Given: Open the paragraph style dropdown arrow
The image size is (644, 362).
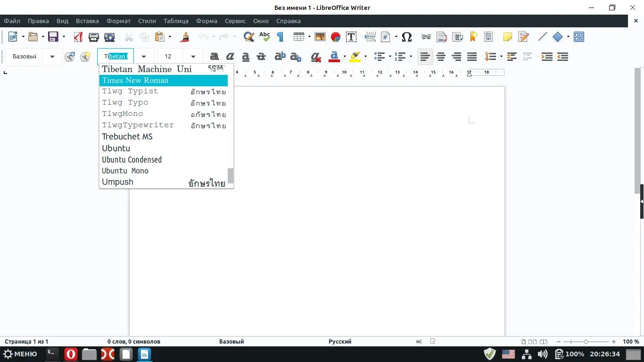Looking at the screenshot, I should point(52,57).
